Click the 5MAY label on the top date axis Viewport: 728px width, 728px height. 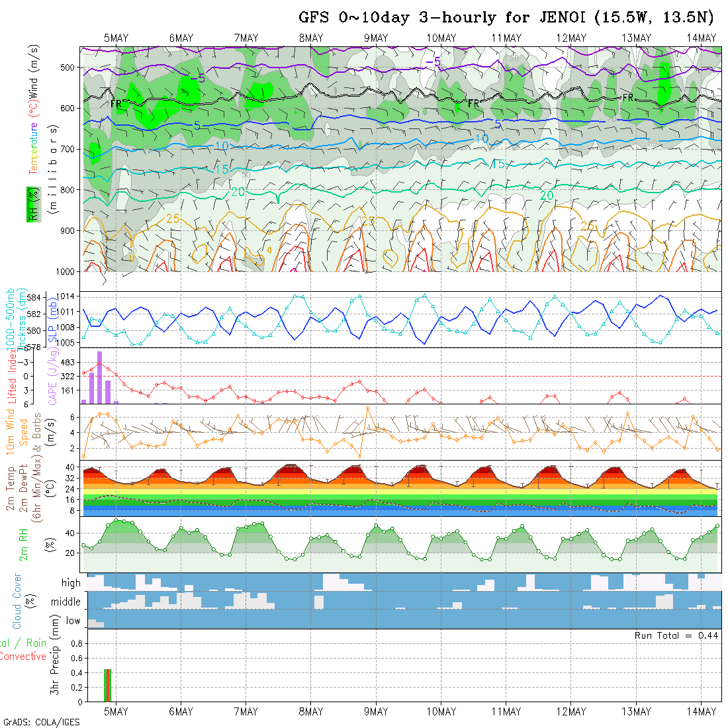(x=116, y=38)
